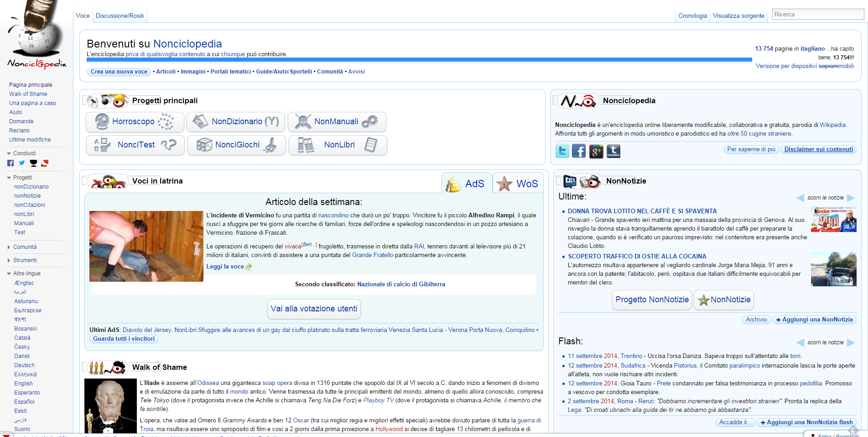Click the black share icon under Condividi
Screen dimensions: 868x437
(x=33, y=163)
